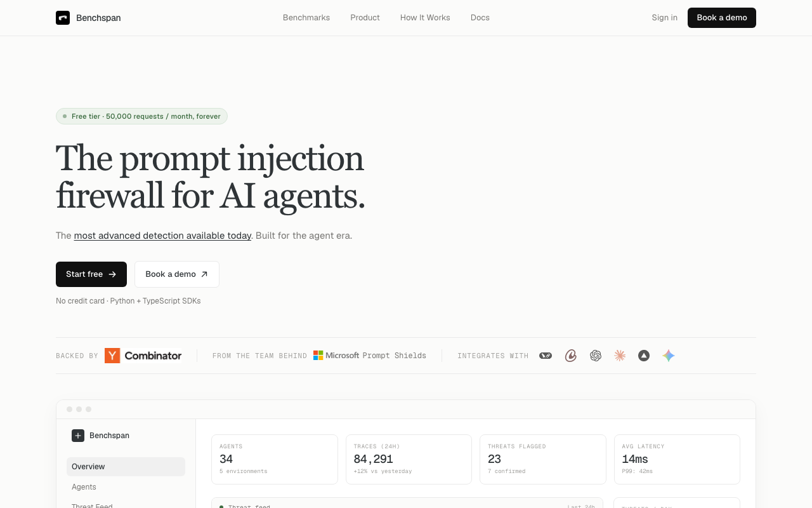
Task: Click the Avg Latency 14ms card
Action: click(677, 459)
